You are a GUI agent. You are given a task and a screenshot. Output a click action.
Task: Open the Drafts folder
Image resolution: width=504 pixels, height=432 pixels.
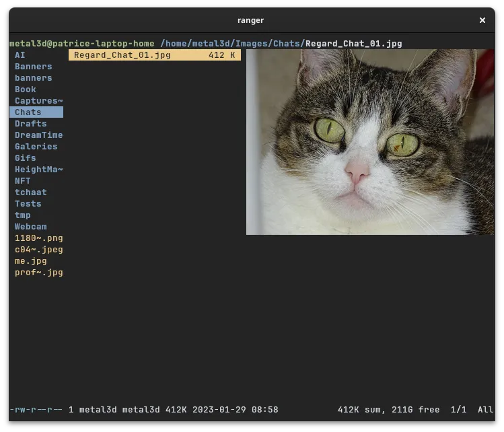(x=31, y=124)
